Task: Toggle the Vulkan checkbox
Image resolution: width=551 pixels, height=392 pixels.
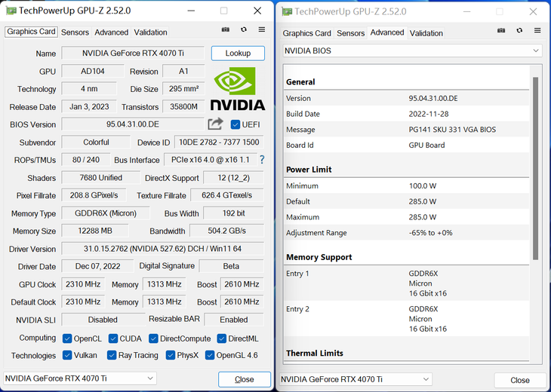Action: pyautogui.click(x=67, y=355)
